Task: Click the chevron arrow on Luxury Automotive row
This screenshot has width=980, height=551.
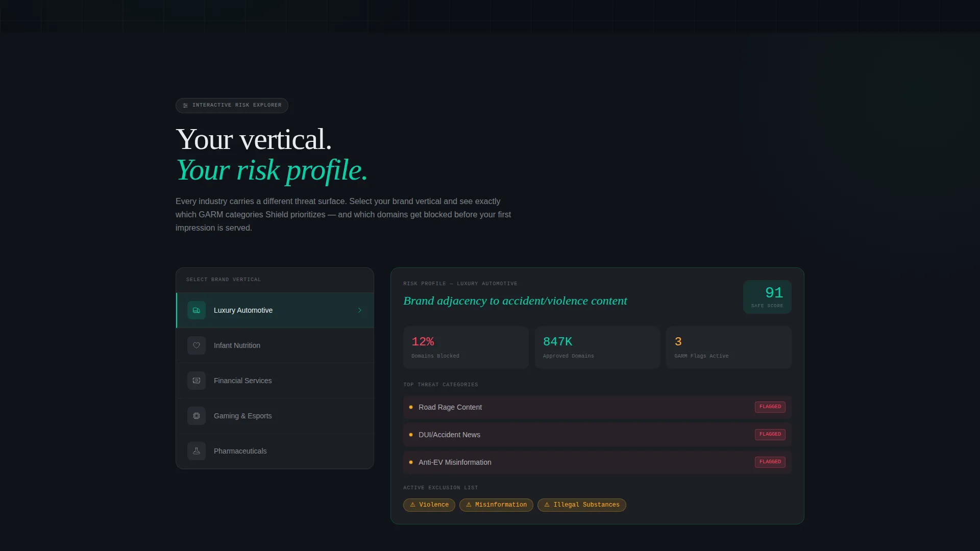Action: pos(360,310)
